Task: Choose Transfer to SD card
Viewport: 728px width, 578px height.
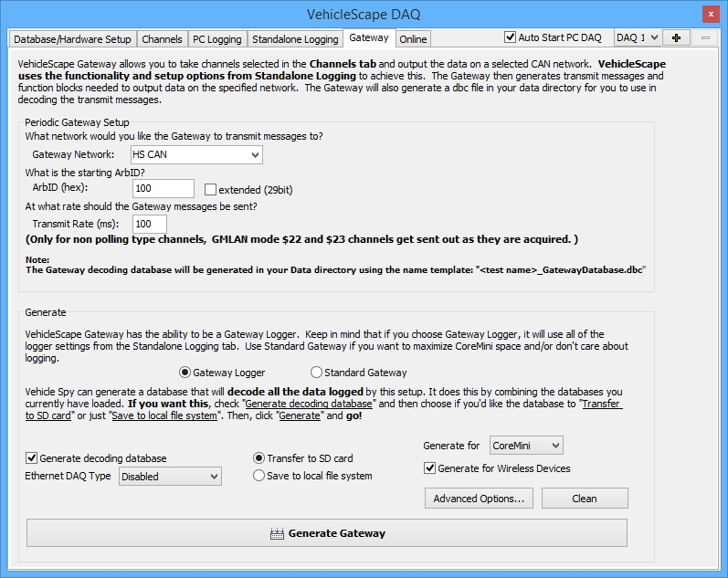Action: (x=259, y=458)
